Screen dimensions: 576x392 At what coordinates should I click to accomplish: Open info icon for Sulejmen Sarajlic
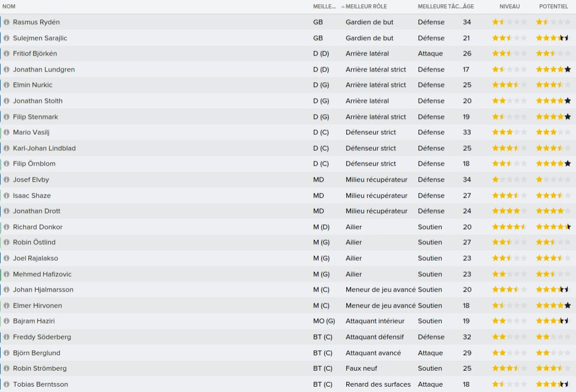coord(7,38)
